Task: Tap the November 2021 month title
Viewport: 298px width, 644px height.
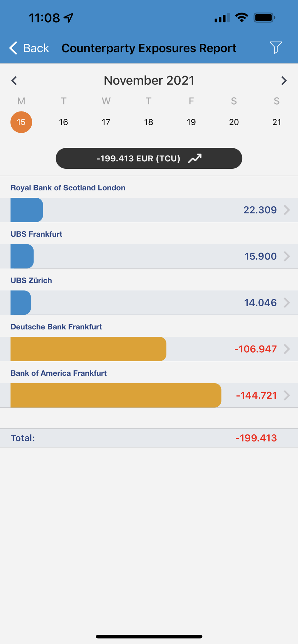Action: (x=149, y=80)
